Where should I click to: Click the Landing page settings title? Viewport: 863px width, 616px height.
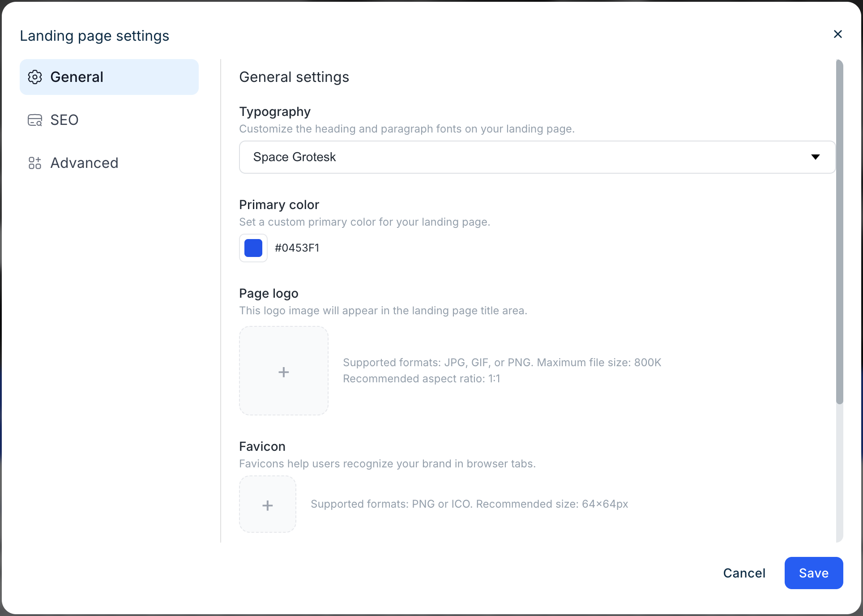(x=94, y=36)
